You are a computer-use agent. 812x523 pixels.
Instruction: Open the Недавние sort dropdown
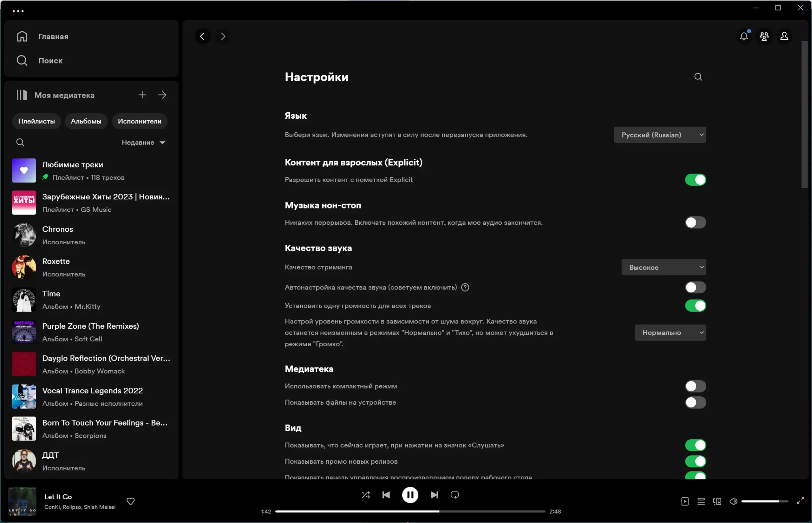tap(144, 142)
